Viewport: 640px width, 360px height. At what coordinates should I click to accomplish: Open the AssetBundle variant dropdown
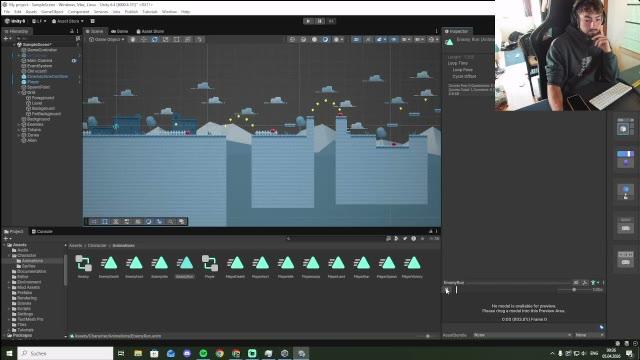coord(589,335)
